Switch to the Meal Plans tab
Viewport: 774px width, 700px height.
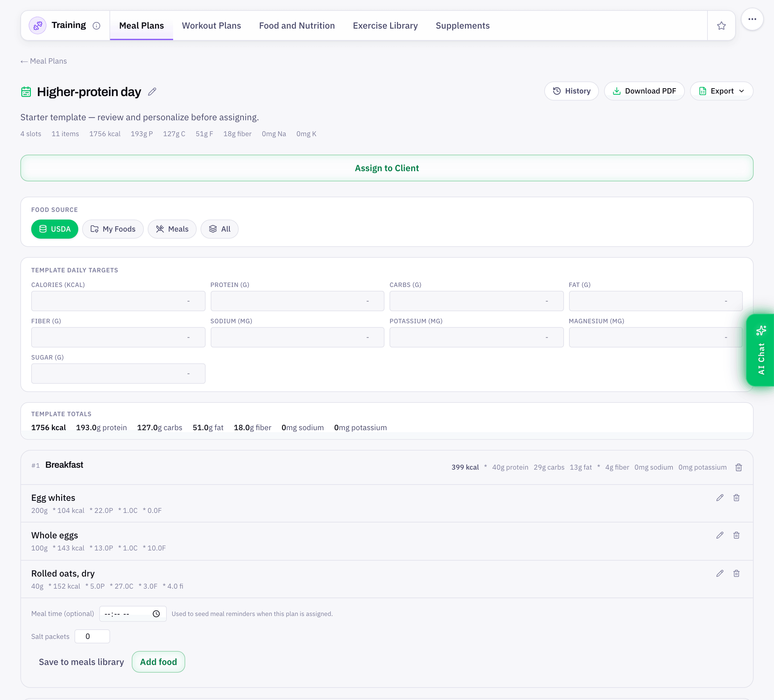141,26
